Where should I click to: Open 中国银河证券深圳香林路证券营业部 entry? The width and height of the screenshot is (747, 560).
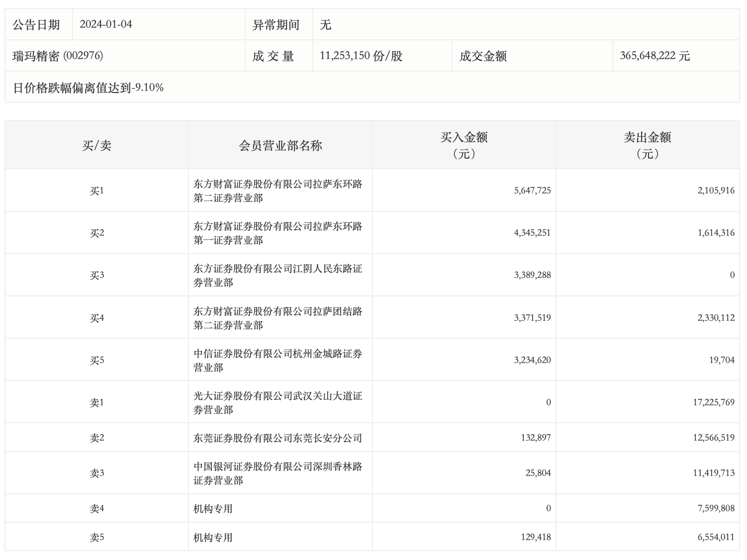click(x=278, y=473)
